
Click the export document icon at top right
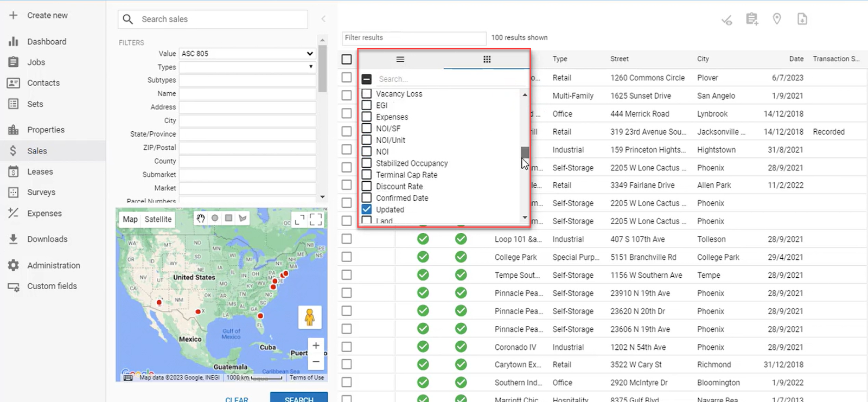tap(802, 20)
